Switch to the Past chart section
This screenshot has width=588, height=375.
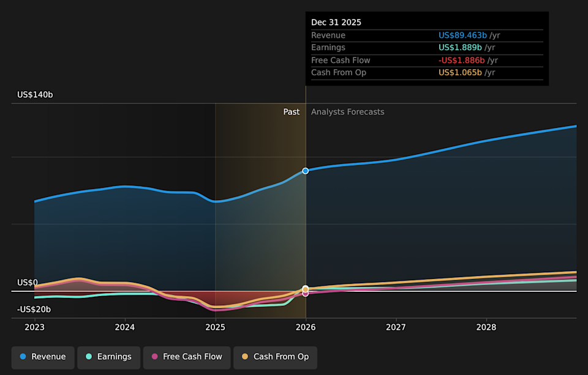coord(291,112)
